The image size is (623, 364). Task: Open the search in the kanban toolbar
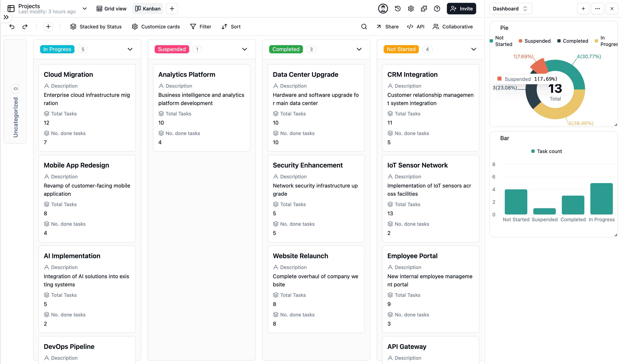[364, 26]
